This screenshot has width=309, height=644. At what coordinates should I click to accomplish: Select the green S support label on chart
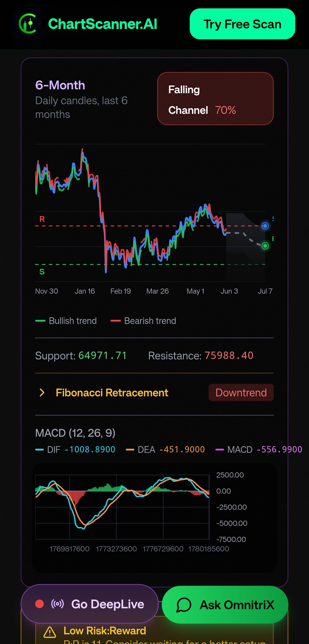pos(42,272)
